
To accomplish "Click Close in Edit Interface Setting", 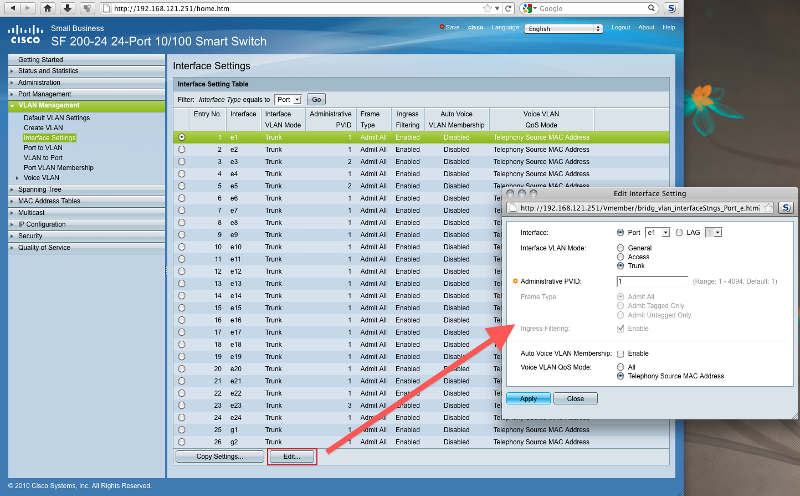I will point(576,399).
